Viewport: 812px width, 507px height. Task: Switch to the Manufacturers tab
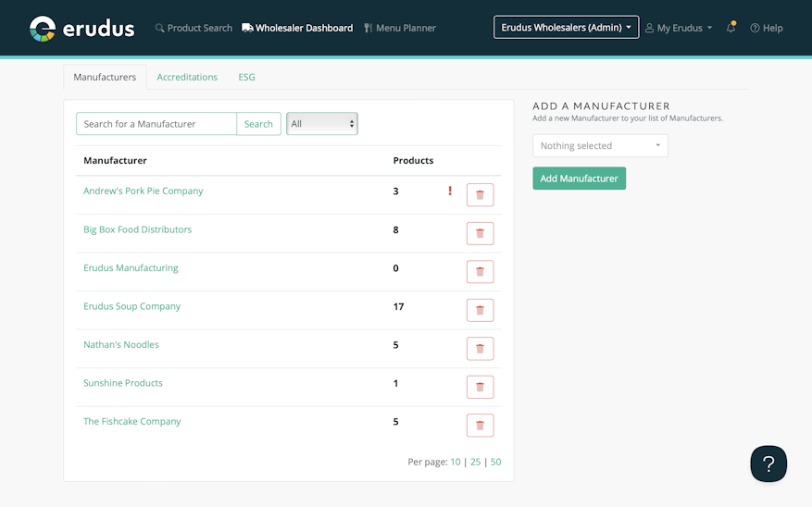(x=105, y=77)
